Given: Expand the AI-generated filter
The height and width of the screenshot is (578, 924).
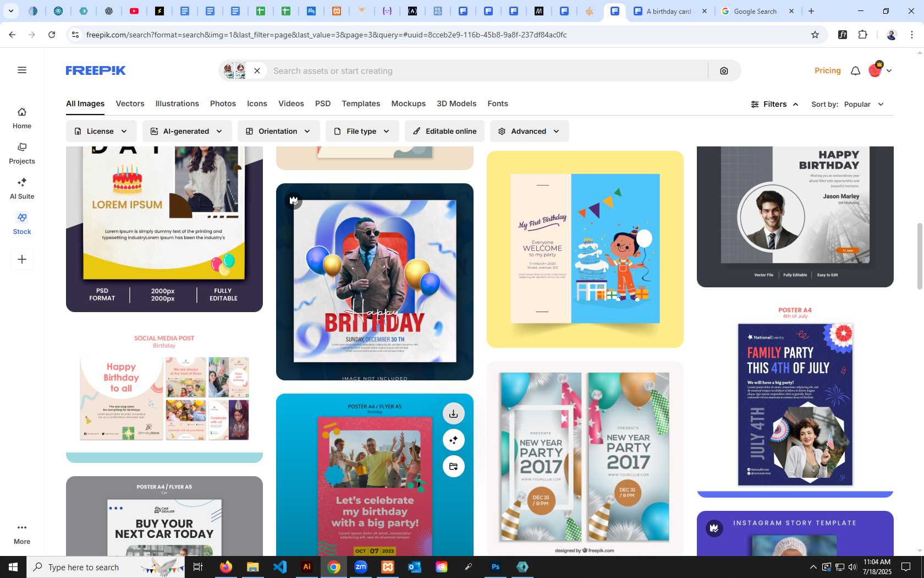Looking at the screenshot, I should coord(187,131).
